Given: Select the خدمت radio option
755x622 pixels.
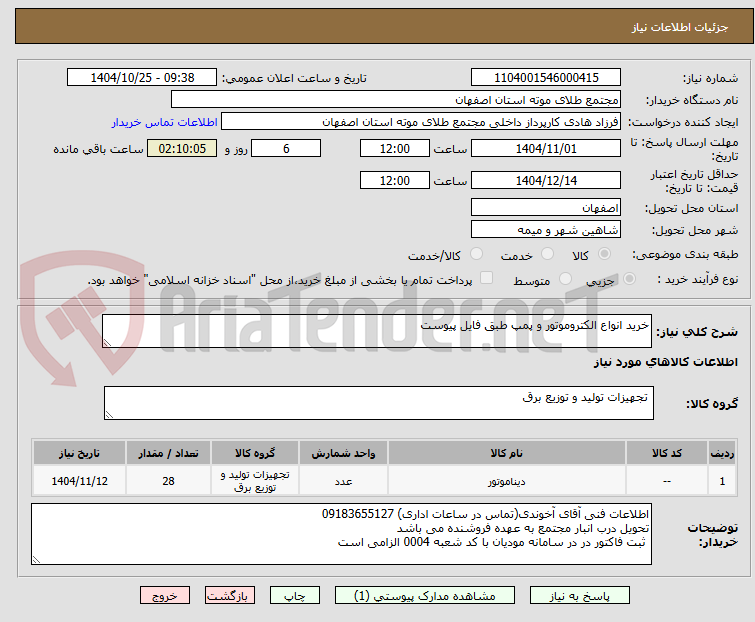Looking at the screenshot, I should pyautogui.click(x=547, y=254).
